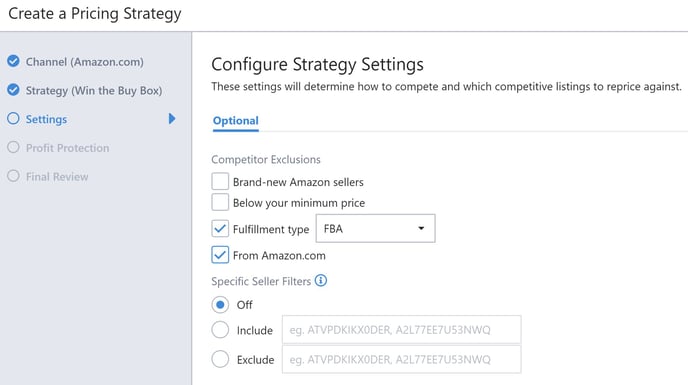
Task: Click the dropdown arrow in FBA combo box
Action: pos(421,228)
